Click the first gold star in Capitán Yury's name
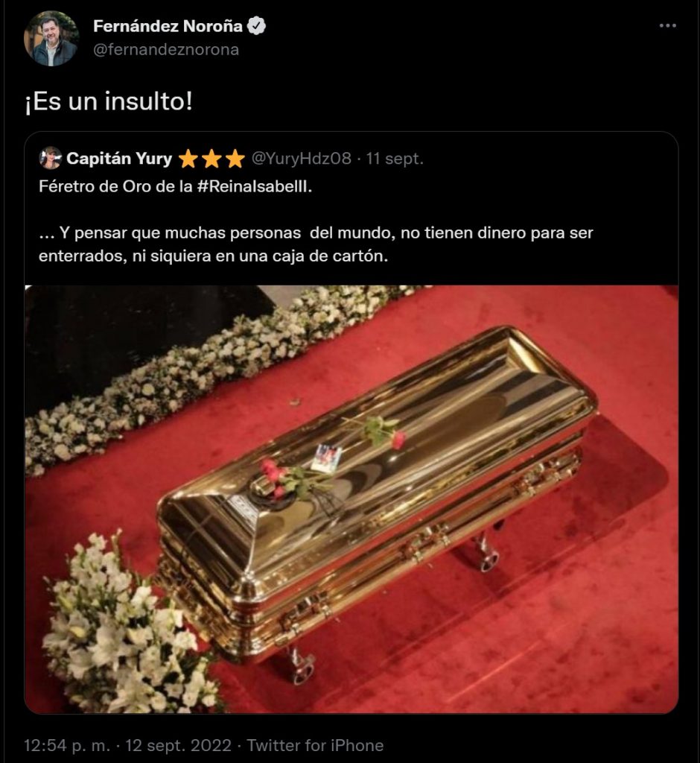Image resolution: width=700 pixels, height=763 pixels. [x=188, y=159]
